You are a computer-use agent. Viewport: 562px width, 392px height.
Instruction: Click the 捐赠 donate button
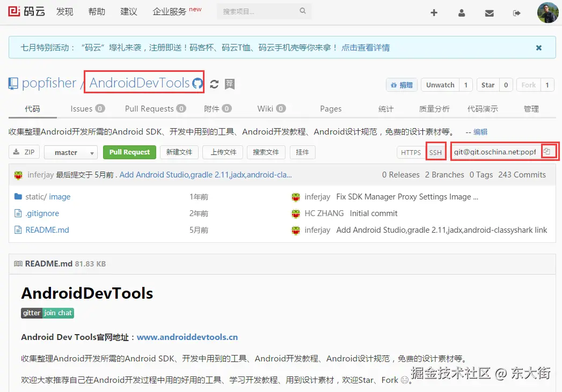point(402,85)
